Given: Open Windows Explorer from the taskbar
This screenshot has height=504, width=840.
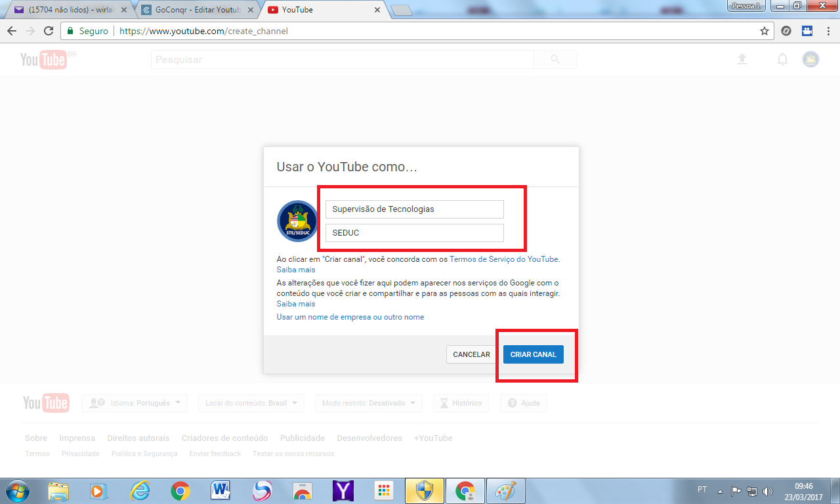Looking at the screenshot, I should 58,491.
